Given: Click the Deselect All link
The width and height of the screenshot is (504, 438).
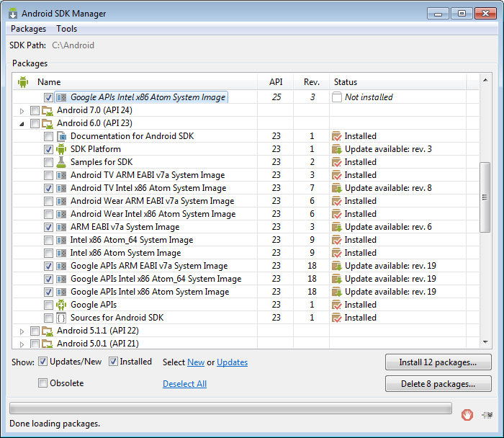Looking at the screenshot, I should 184,384.
